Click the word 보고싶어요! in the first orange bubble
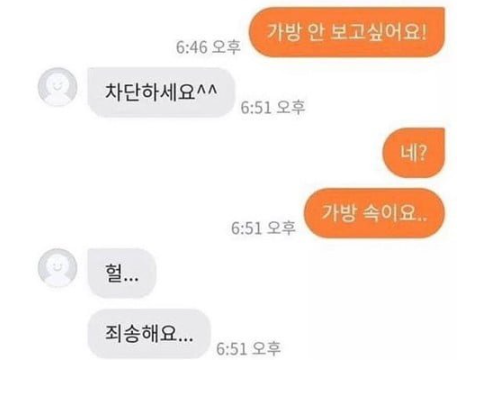This screenshot has width=482, height=413. [378, 32]
